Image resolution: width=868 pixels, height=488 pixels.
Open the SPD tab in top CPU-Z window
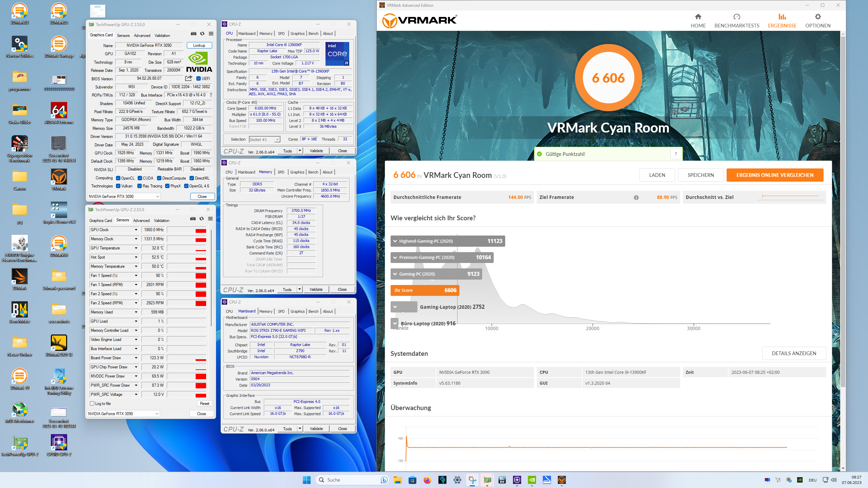281,34
